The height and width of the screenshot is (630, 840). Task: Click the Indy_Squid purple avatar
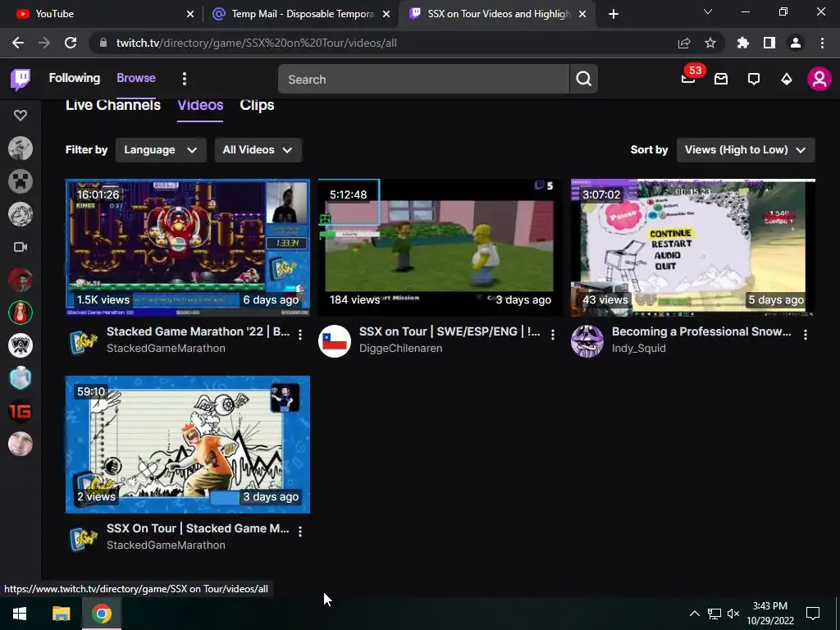click(x=587, y=341)
